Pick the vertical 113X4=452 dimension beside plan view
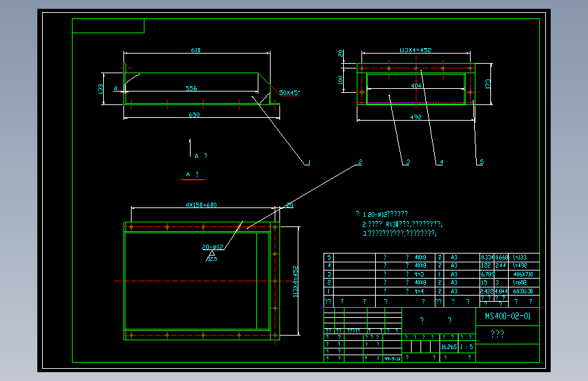The height and width of the screenshot is (381, 588). 296,281
